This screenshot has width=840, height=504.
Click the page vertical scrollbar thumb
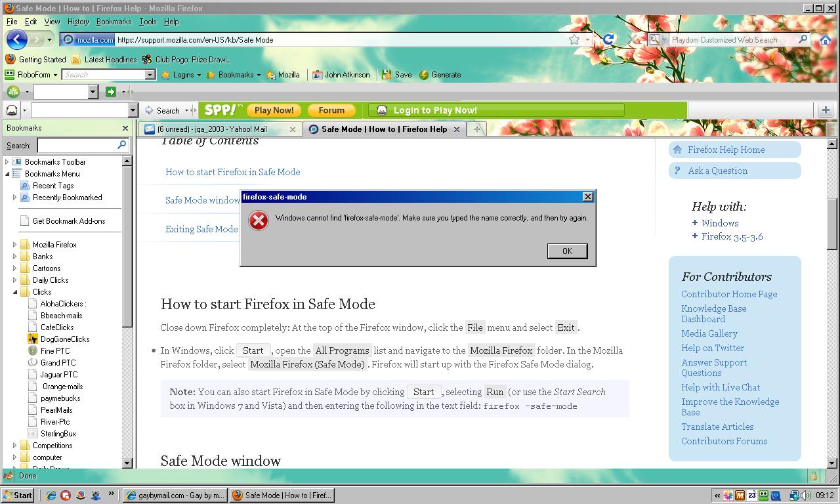coord(832,223)
